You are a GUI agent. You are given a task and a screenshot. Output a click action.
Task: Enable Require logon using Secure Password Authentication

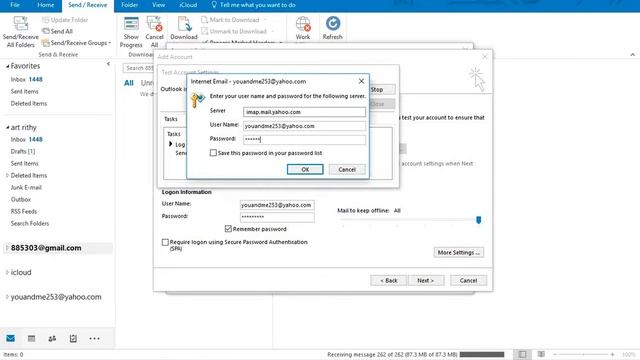165,242
